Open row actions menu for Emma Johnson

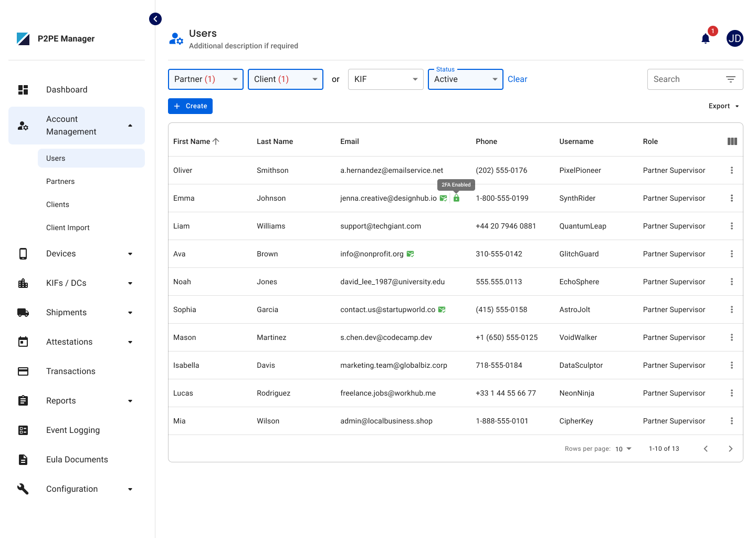[732, 198]
